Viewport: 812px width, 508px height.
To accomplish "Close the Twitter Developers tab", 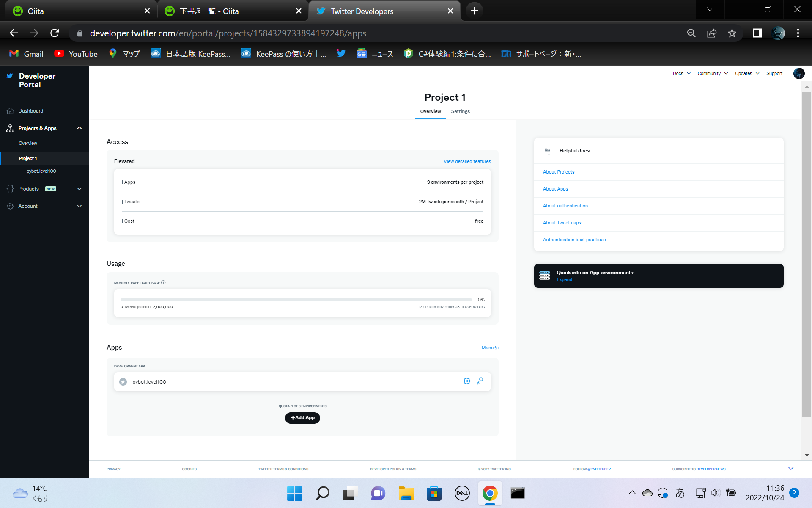I will tap(450, 11).
